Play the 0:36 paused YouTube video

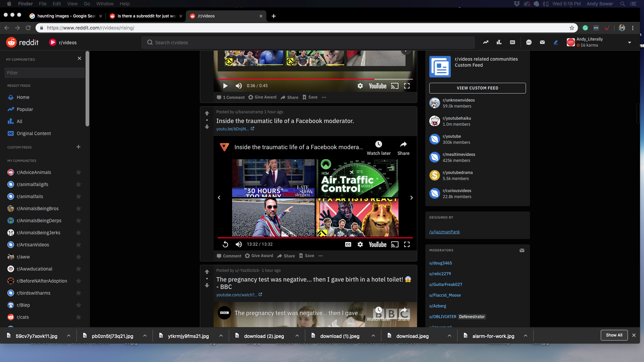225,86
